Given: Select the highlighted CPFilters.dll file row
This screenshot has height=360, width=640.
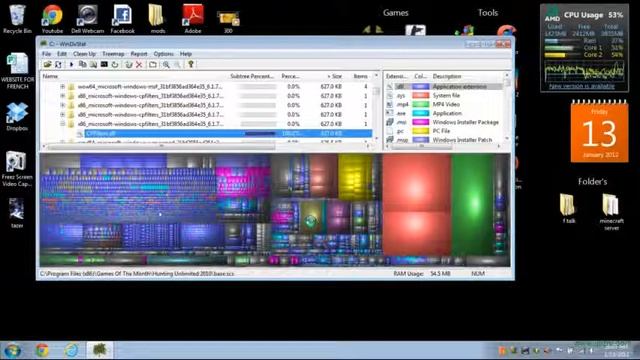Looking at the screenshot, I should tap(228, 133).
